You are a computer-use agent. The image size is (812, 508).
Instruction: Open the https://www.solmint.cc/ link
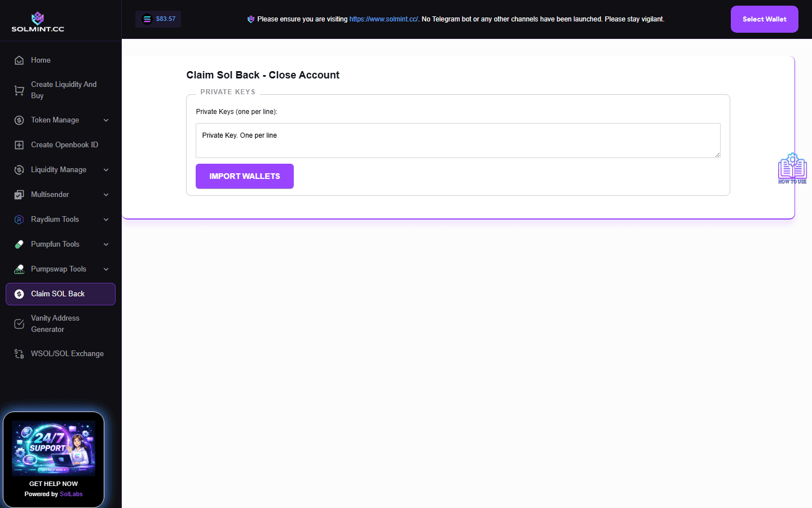tap(383, 19)
